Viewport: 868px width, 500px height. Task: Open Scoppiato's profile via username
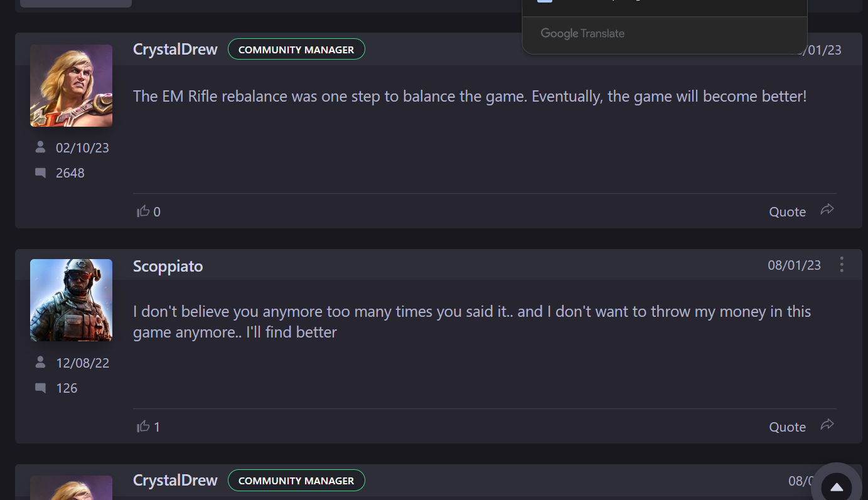point(168,266)
